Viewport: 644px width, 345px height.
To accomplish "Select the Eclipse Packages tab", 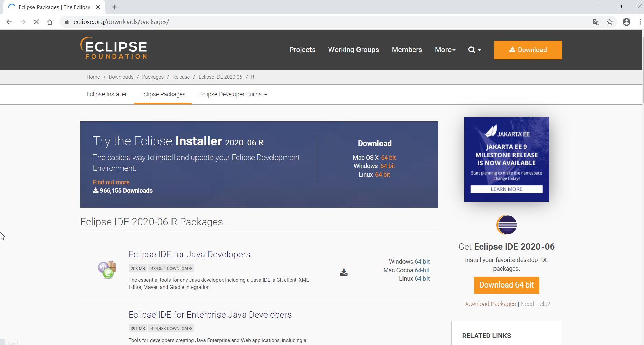I will [x=163, y=94].
